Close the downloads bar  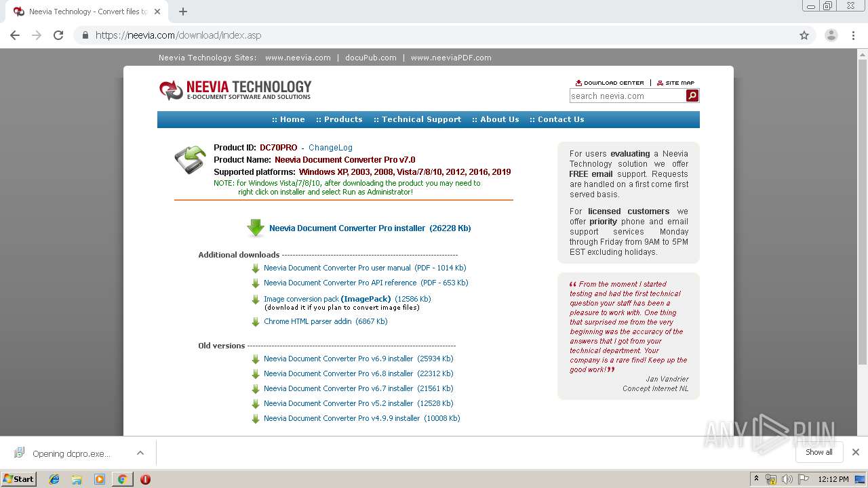pos(856,453)
